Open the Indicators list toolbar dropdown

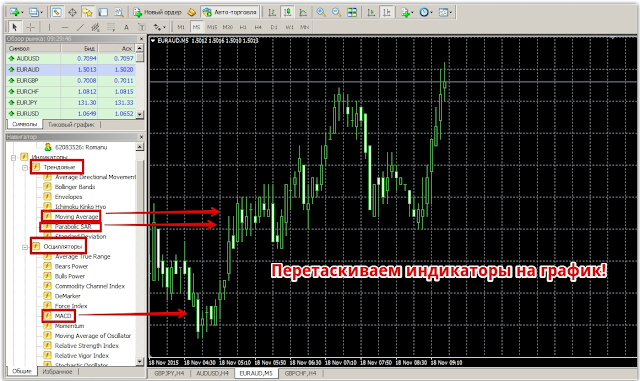click(406, 12)
